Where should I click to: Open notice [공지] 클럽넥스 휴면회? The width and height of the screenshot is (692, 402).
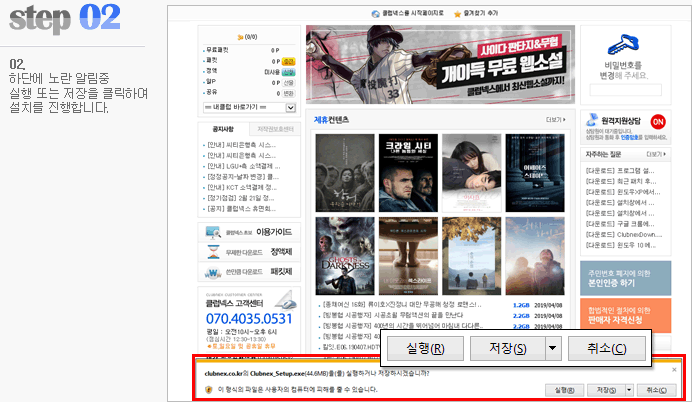tap(242, 209)
